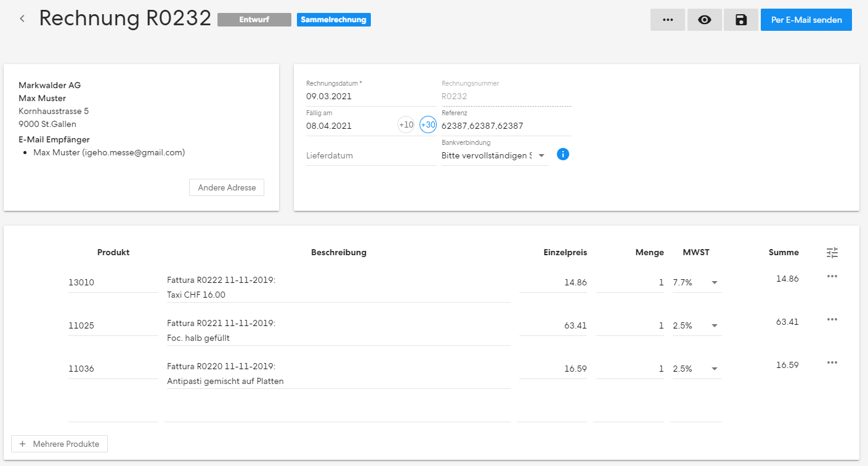Add items via Mehrere Produkte button

tap(59, 444)
